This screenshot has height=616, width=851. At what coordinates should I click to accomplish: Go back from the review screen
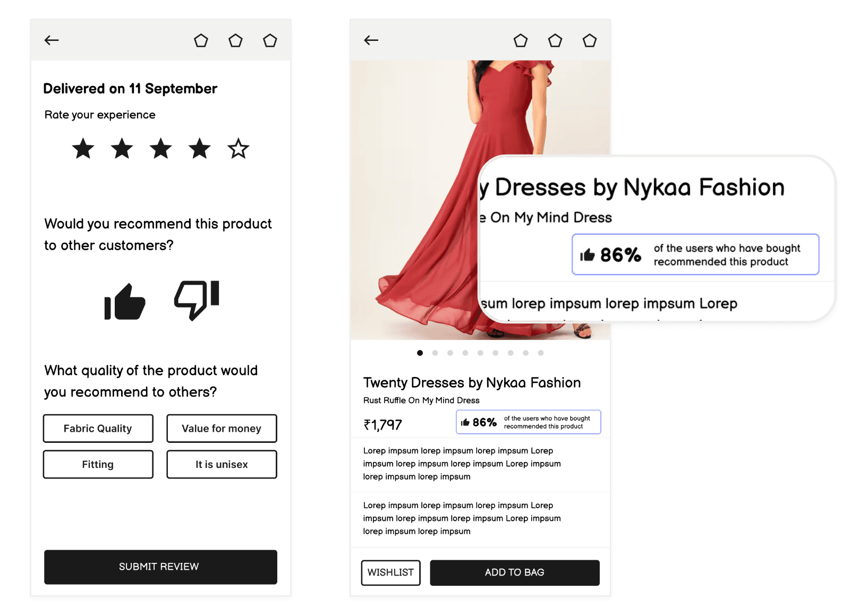pos(52,40)
